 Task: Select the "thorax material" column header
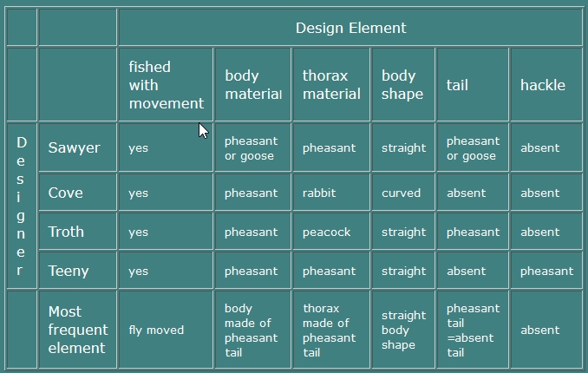331,85
